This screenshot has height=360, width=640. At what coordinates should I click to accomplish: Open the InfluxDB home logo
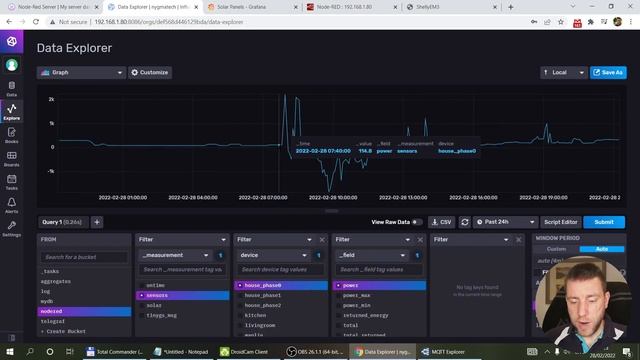click(x=11, y=41)
